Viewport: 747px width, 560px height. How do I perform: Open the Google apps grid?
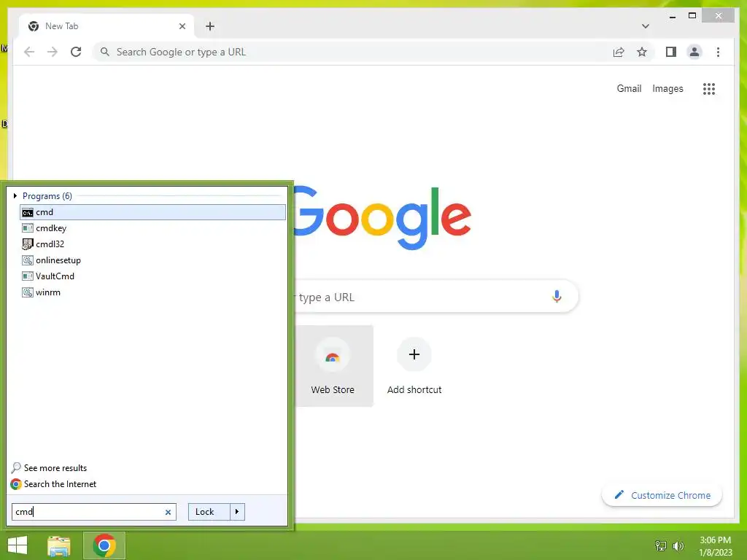(709, 88)
